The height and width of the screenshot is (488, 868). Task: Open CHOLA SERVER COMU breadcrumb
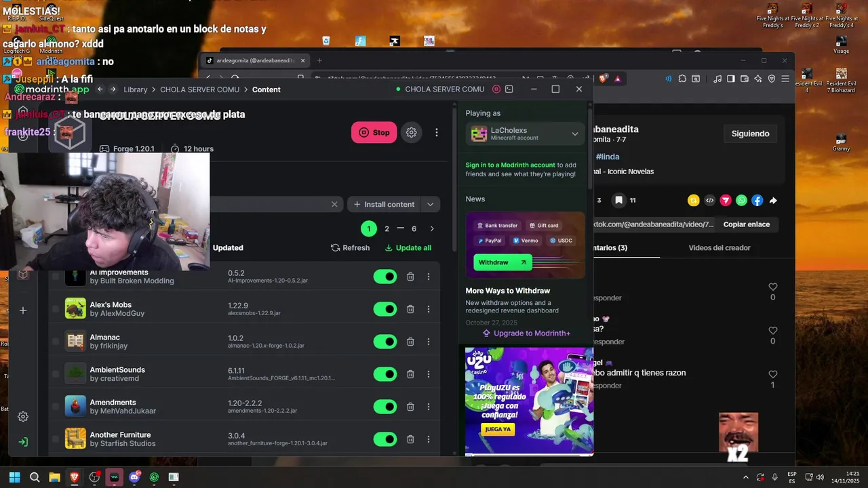[x=199, y=89]
